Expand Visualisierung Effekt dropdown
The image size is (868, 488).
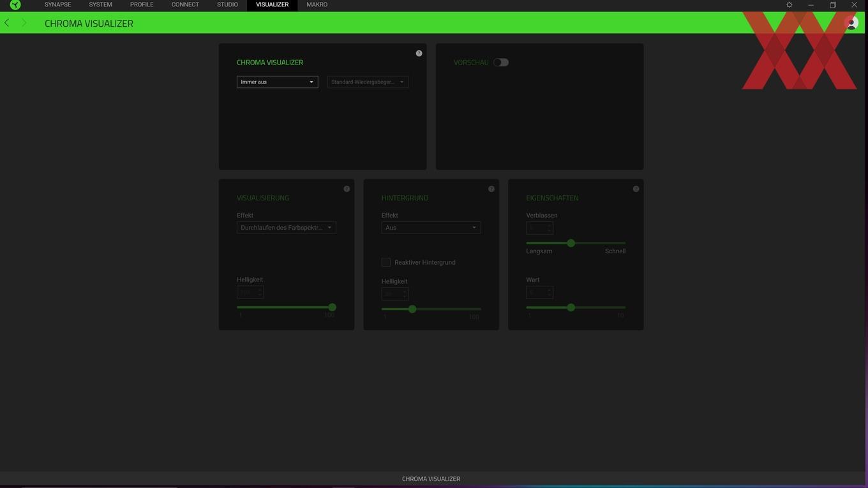[287, 228]
